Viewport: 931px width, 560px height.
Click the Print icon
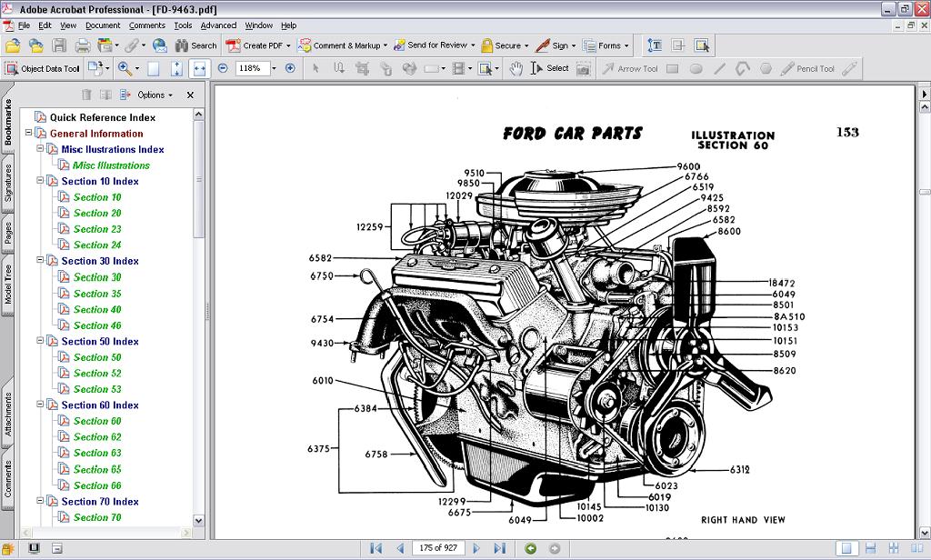83,45
